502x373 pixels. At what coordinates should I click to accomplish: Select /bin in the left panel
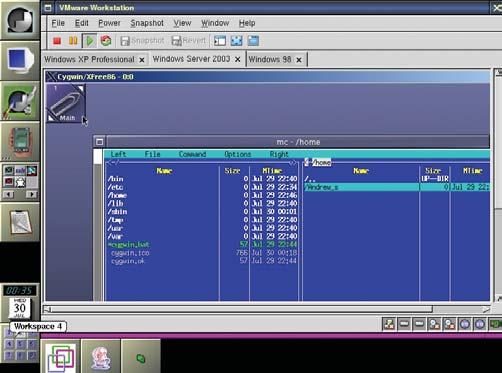[x=202, y=179]
